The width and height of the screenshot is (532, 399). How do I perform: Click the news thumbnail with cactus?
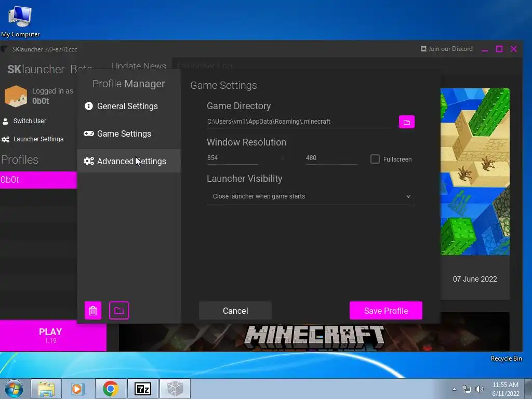pyautogui.click(x=475, y=171)
